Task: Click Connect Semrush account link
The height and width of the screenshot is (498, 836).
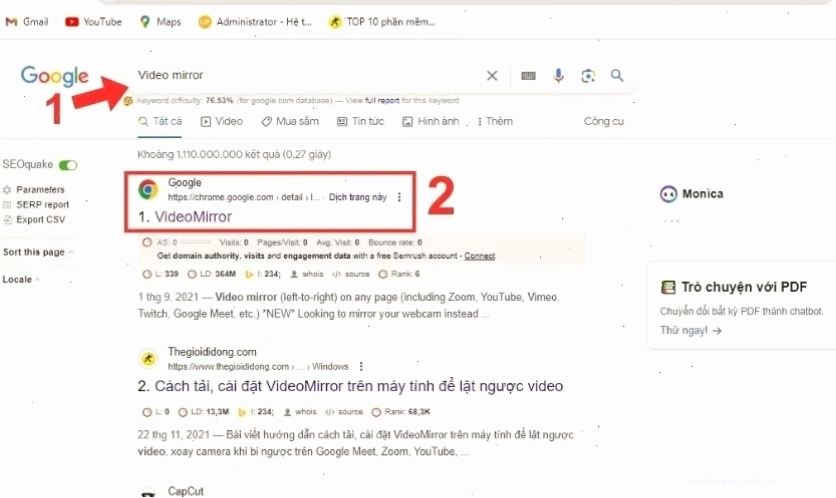Action: (x=479, y=256)
